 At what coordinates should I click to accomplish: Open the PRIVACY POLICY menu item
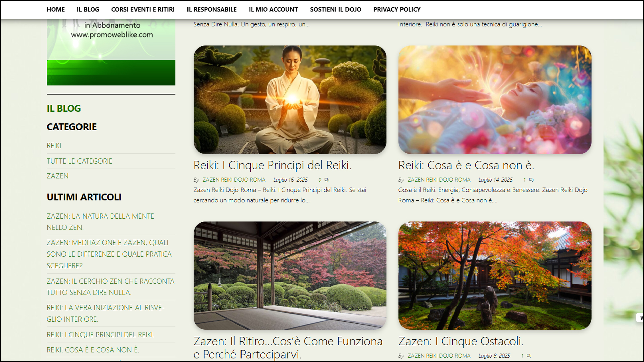[x=397, y=9]
